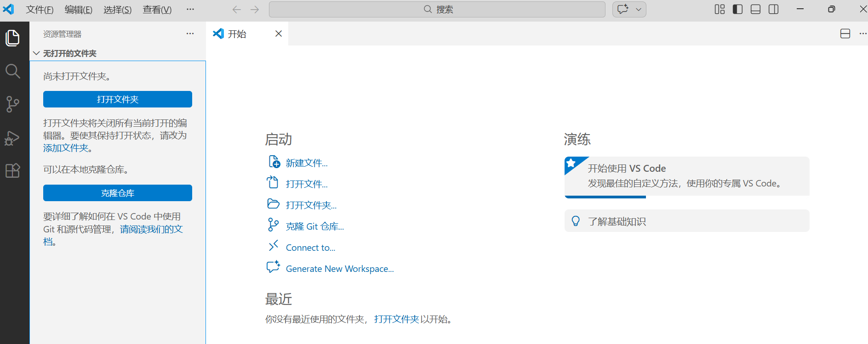Open the Explorer view in activity bar
The width and height of the screenshot is (868, 344).
pos(12,38)
